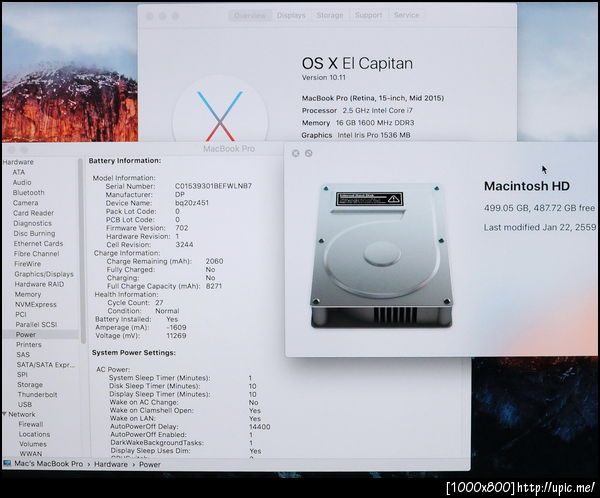Viewport: 600px width, 498px height.
Task: Select Diagnostics in the sidebar
Action: [32, 223]
